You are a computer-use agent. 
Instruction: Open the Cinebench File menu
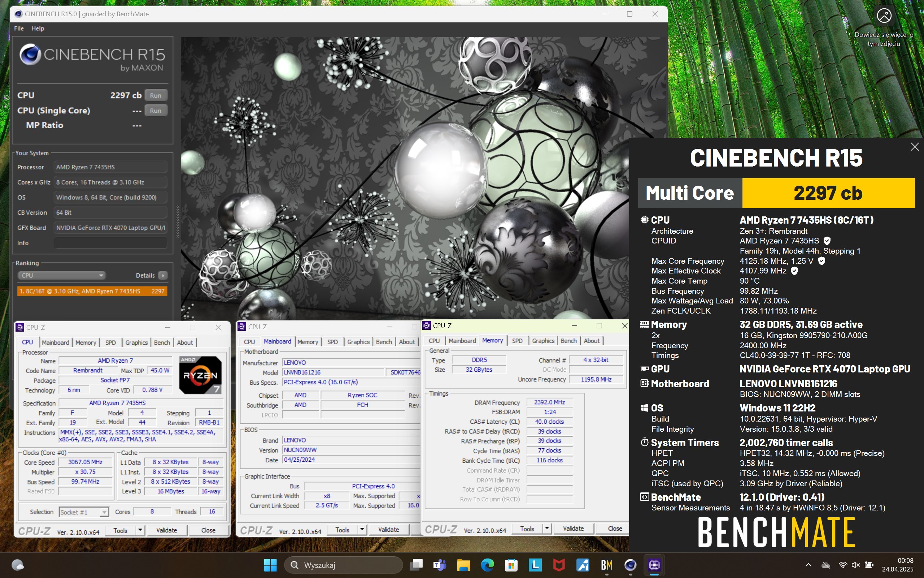19,28
